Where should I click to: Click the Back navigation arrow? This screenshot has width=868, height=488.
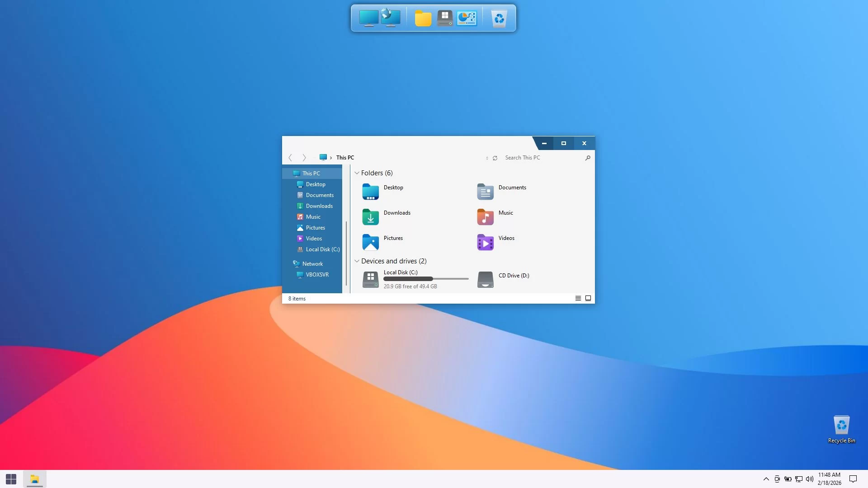[x=290, y=158]
